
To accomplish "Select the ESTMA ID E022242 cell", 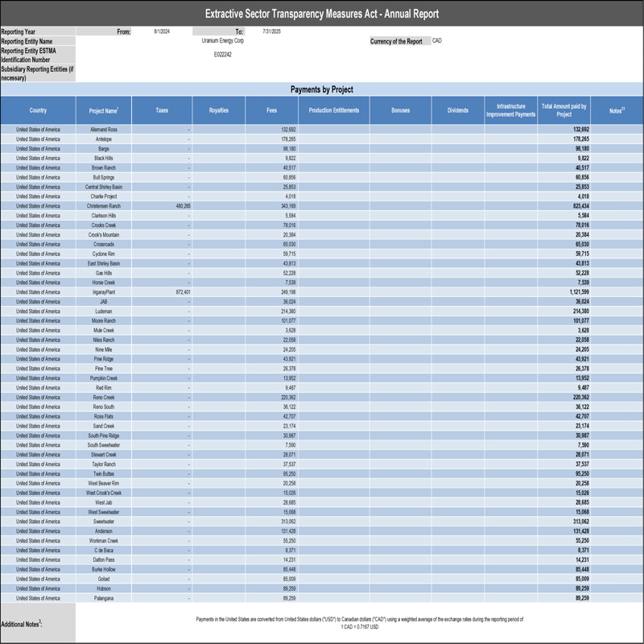I will click(x=223, y=55).
